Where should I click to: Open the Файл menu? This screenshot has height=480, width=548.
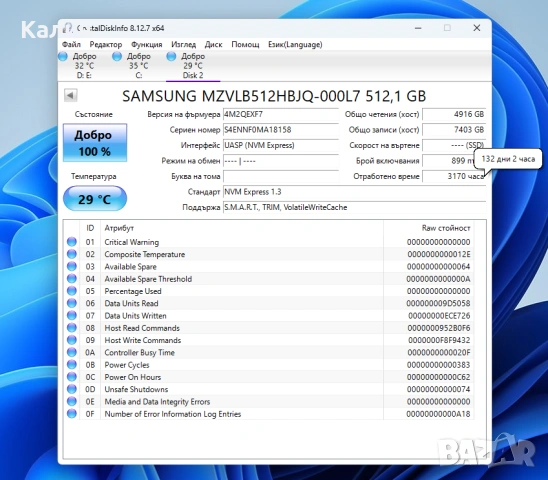tap(71, 44)
